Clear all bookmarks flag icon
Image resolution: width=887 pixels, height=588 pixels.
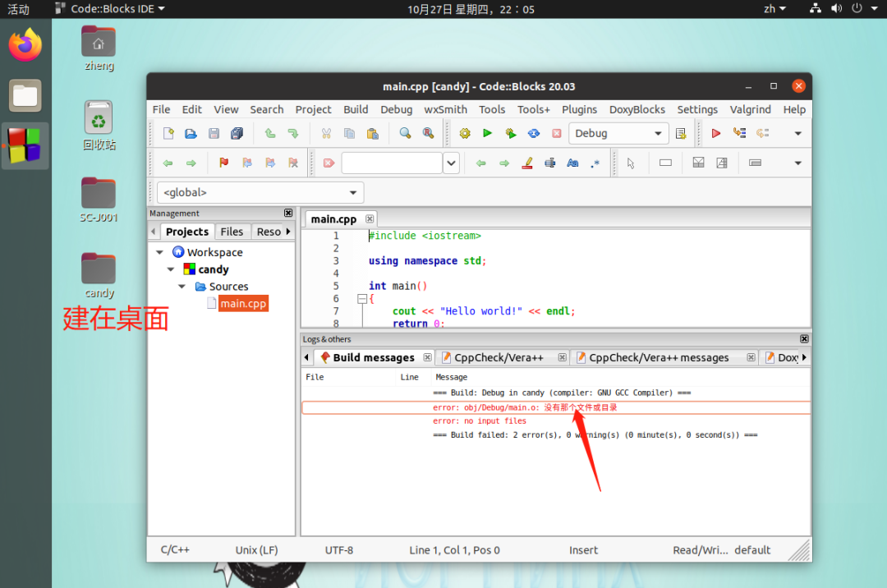click(x=293, y=163)
